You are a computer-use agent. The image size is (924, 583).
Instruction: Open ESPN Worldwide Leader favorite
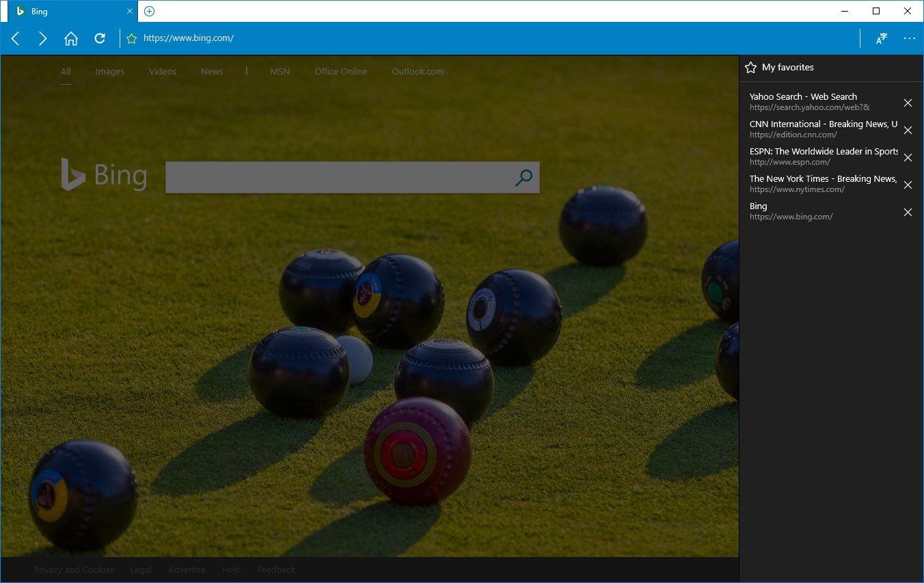tap(823, 157)
